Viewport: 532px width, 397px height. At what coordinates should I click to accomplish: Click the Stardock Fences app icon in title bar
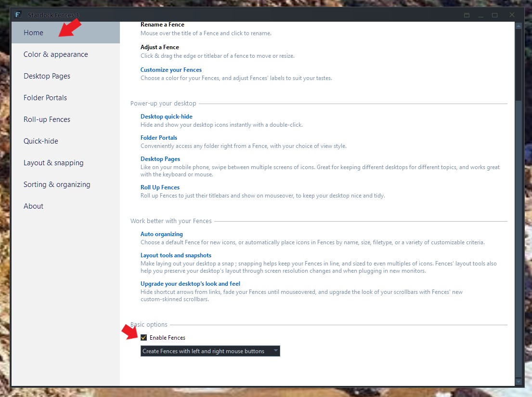coord(18,15)
